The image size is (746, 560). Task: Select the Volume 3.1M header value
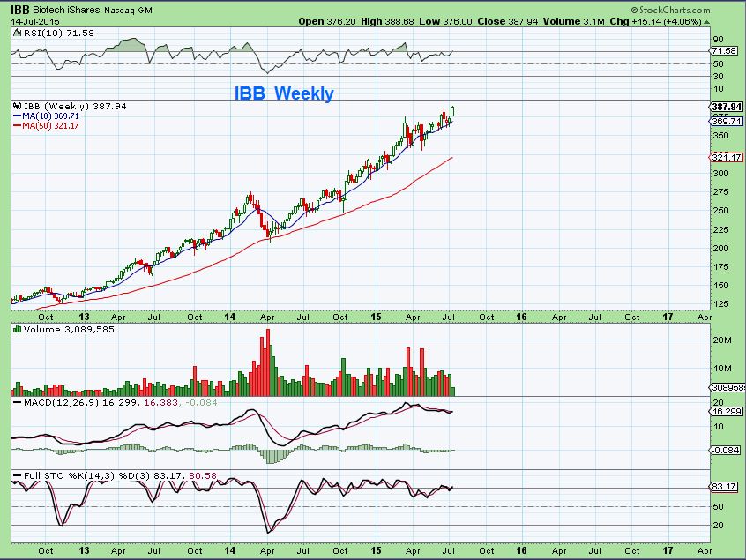[x=574, y=21]
